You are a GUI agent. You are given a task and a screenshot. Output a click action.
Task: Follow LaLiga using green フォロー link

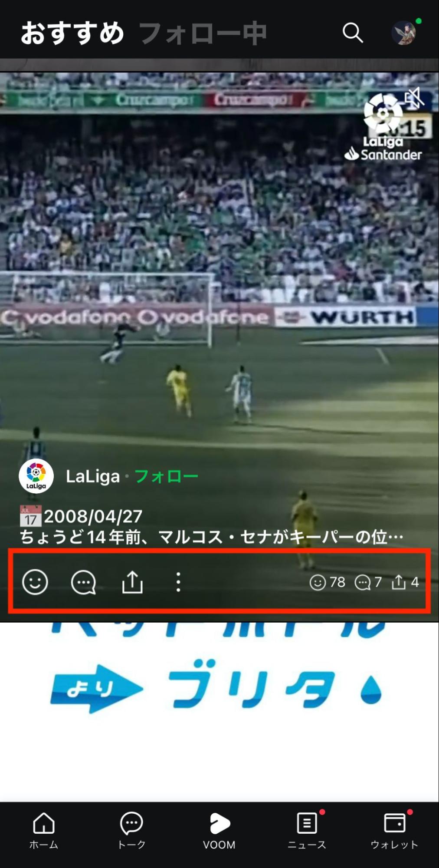pos(167,476)
